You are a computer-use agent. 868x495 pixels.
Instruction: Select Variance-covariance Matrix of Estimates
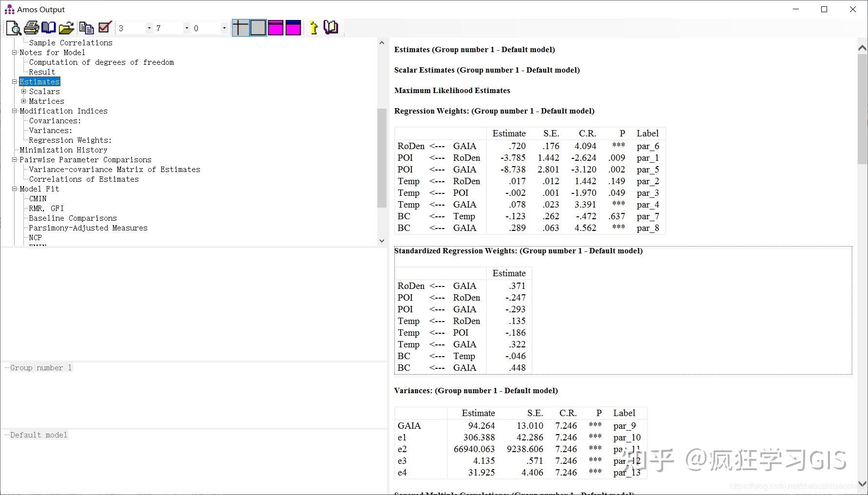coord(115,170)
